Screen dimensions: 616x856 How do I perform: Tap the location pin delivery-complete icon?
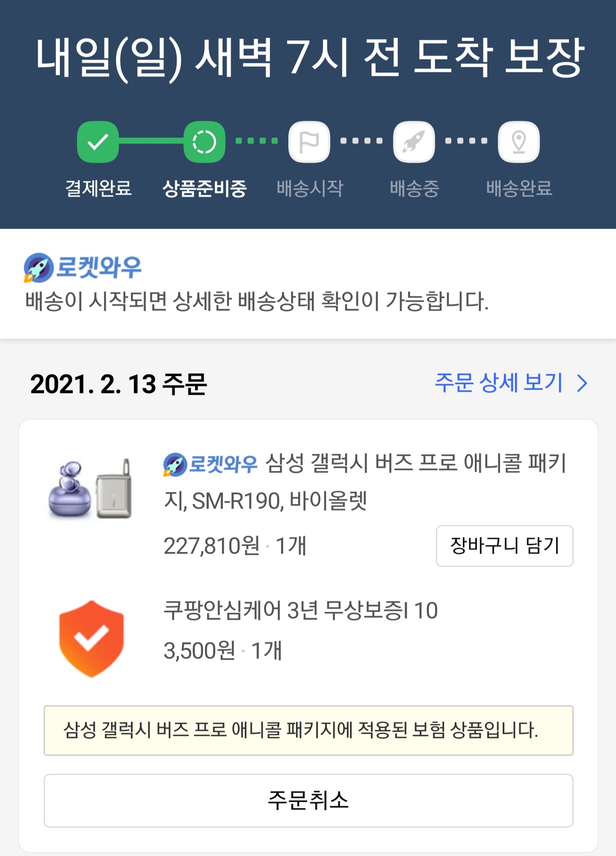click(518, 142)
